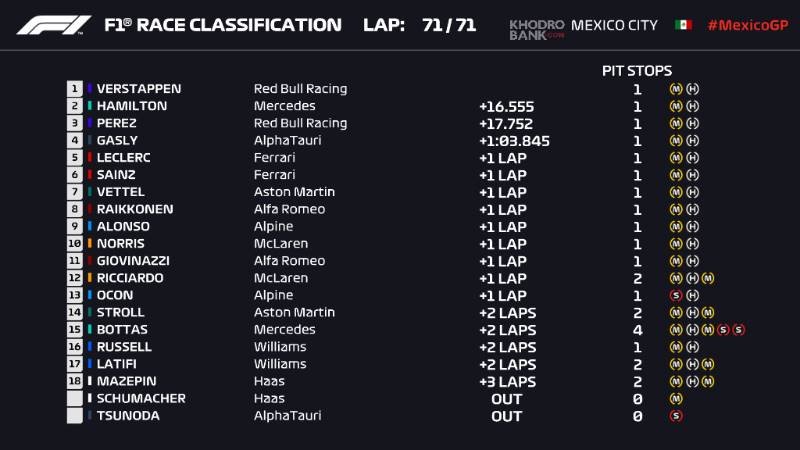Click Bottas's pit stop count 4
The width and height of the screenshot is (800, 450).
click(x=637, y=330)
